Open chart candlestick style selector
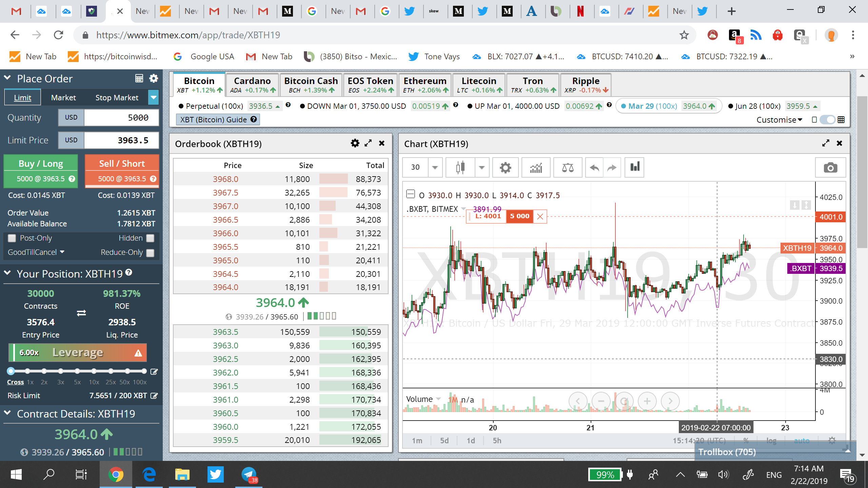The width and height of the screenshot is (868, 488). [460, 167]
